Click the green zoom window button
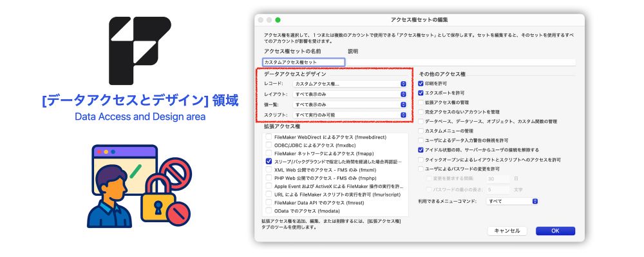 tap(278, 20)
